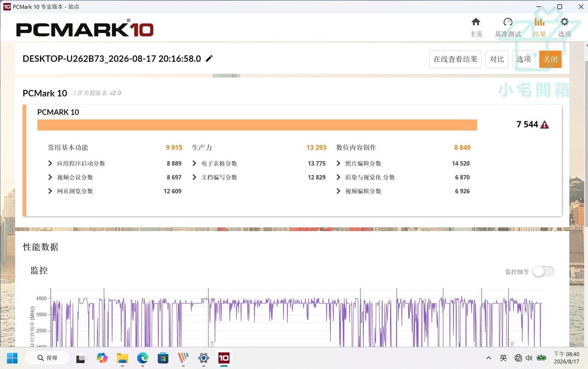Image resolution: width=588 pixels, height=369 pixels.
Task: Click the 数位内容创作 score 8 840
Action: pos(462,148)
